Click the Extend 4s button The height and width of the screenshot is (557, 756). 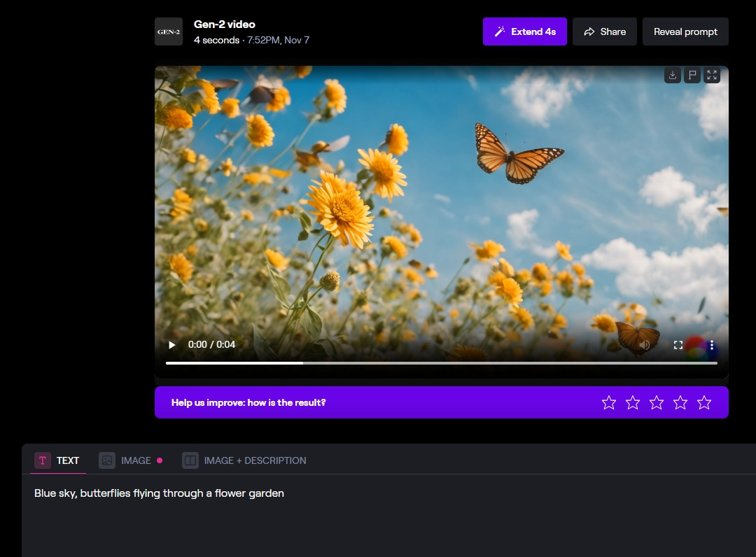[524, 31]
